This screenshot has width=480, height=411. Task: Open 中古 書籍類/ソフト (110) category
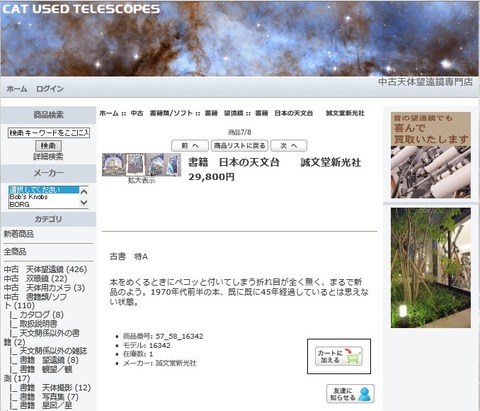[x=35, y=301]
